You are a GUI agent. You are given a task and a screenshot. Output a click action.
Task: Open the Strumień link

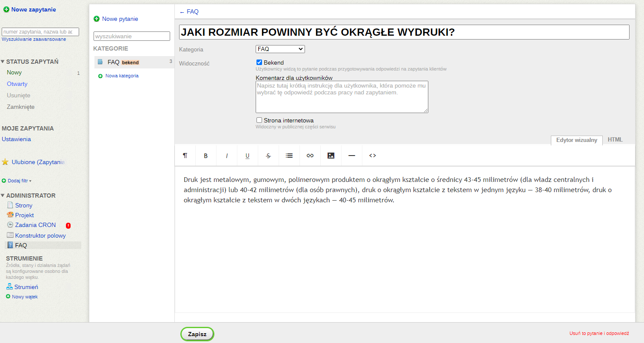26,287
